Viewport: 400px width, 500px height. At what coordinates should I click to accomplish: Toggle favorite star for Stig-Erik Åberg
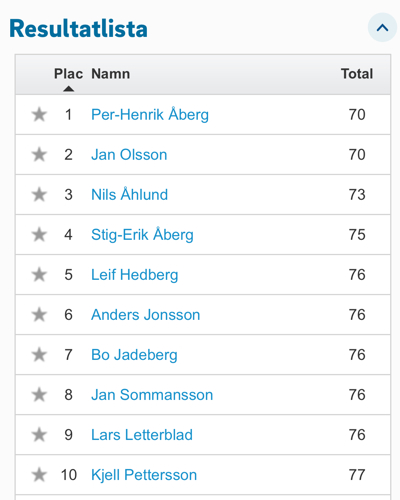tap(39, 235)
